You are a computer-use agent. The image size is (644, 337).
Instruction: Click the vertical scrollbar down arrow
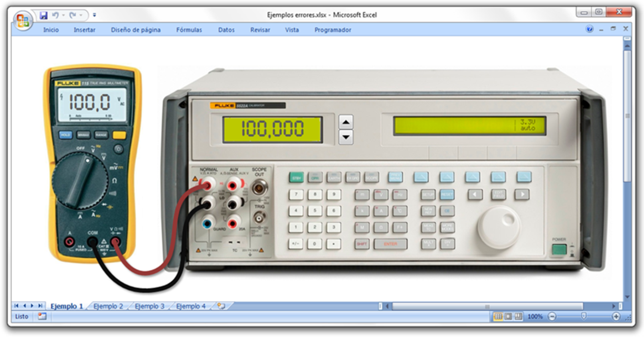627,297
